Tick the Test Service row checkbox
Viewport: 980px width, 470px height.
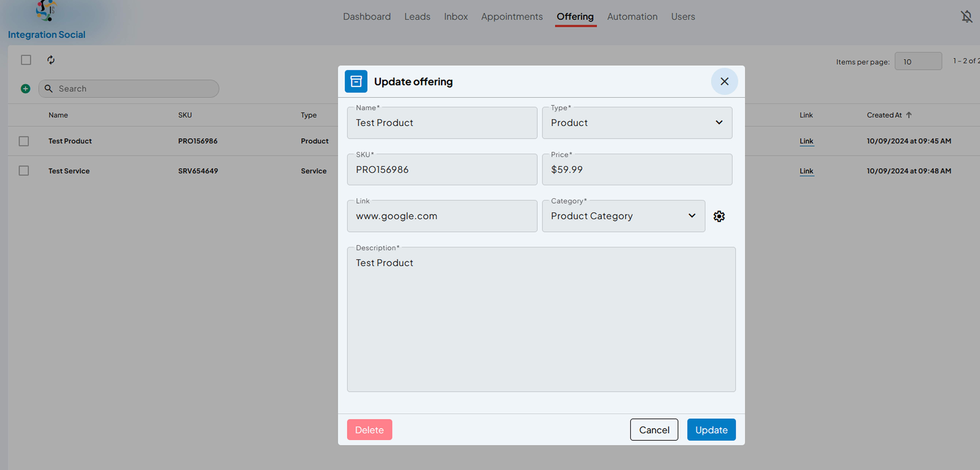point(24,171)
